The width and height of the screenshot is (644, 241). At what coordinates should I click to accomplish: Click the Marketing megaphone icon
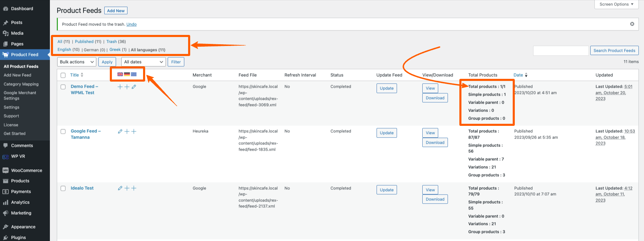pos(6,213)
